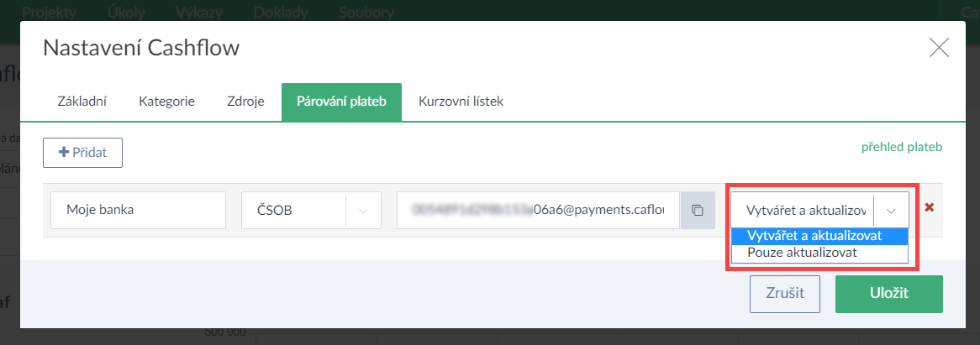Switch to the Základní tab
980x345 pixels.
point(82,102)
